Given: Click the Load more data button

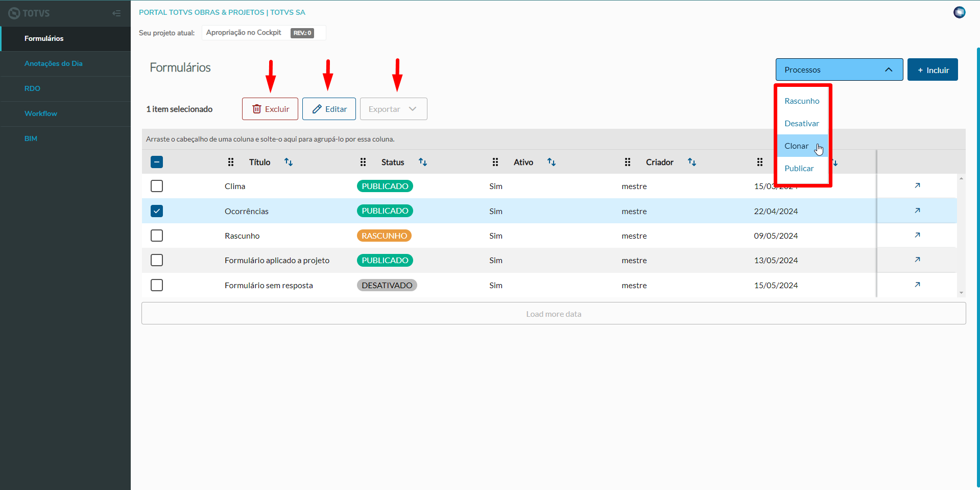Looking at the screenshot, I should [554, 314].
